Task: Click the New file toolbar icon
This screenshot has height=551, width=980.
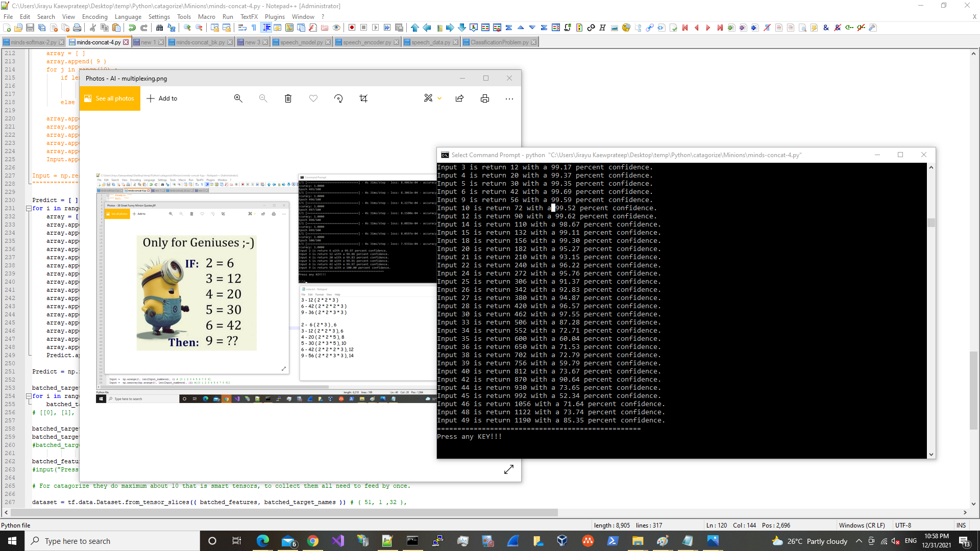Action: tap(7, 28)
